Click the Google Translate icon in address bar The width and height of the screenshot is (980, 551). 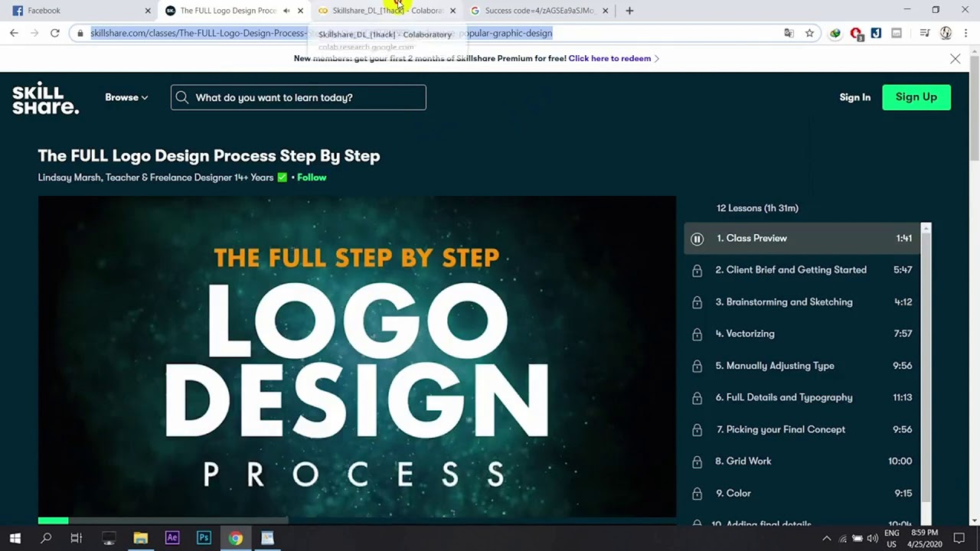point(789,33)
